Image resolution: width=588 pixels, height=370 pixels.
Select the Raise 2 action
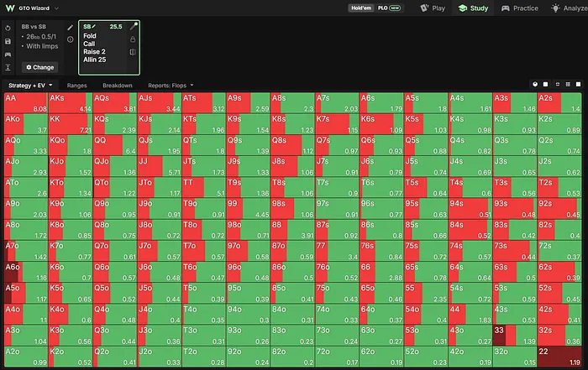[x=94, y=52]
